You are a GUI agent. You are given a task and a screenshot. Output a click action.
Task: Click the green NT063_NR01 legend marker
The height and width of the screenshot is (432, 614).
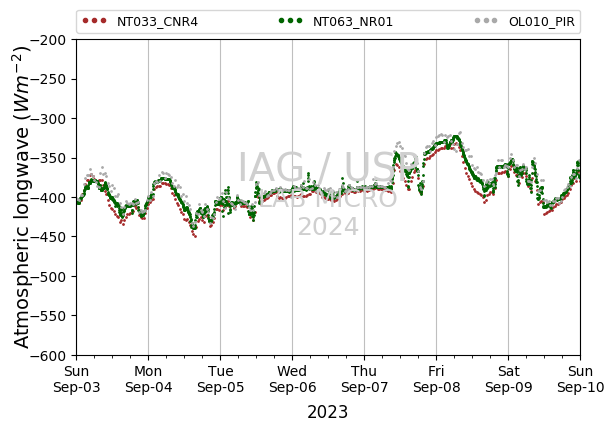pos(290,21)
